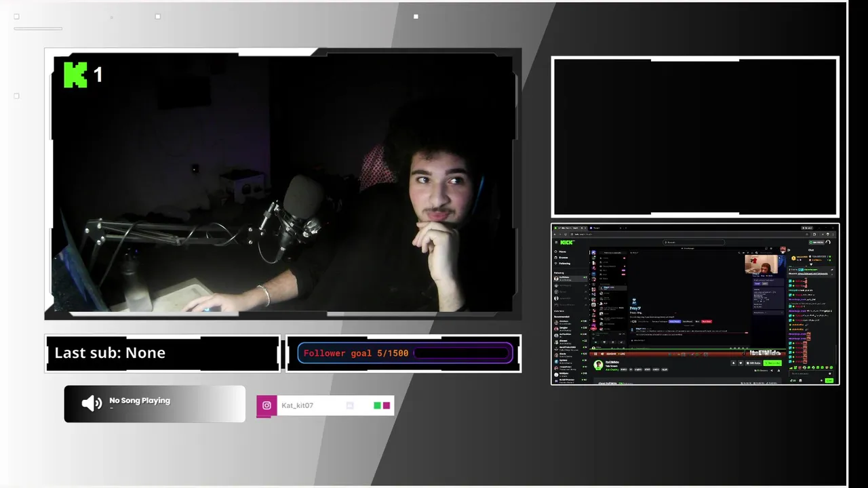
Task: Click the Follower goal progress bar
Action: [462, 353]
